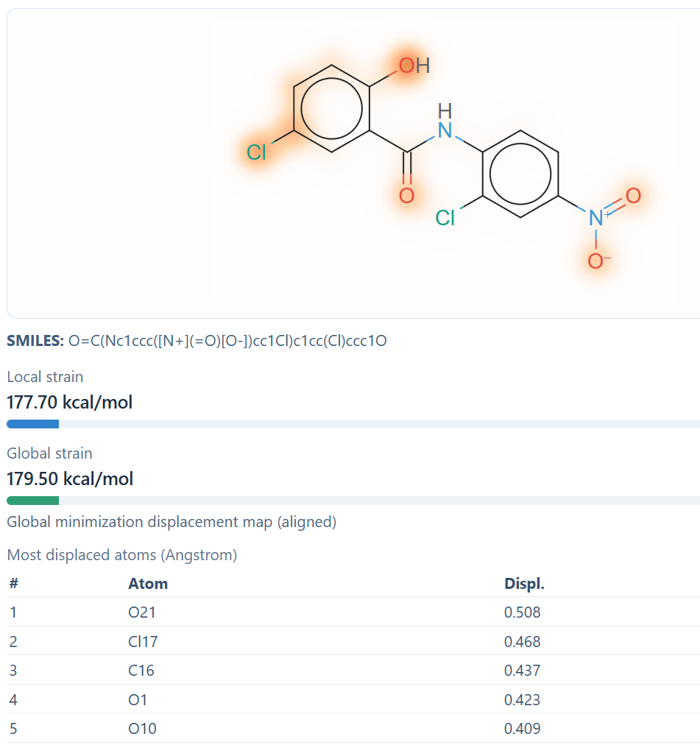Viewport: 700px width, 756px height.
Task: Click the Cl atom on right ring
Action: point(445,218)
